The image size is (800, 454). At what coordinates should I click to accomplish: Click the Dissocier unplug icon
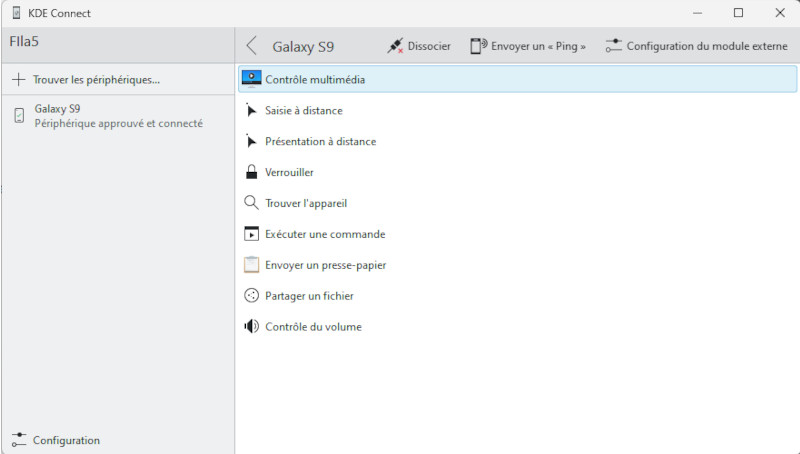click(395, 46)
